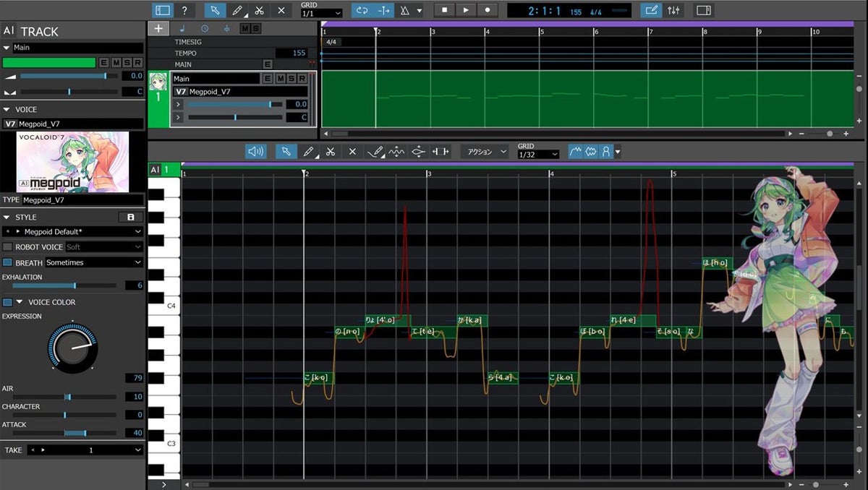Select the scissors tool in top toolbar
Viewport: 868px width, 490px height.
coord(258,10)
